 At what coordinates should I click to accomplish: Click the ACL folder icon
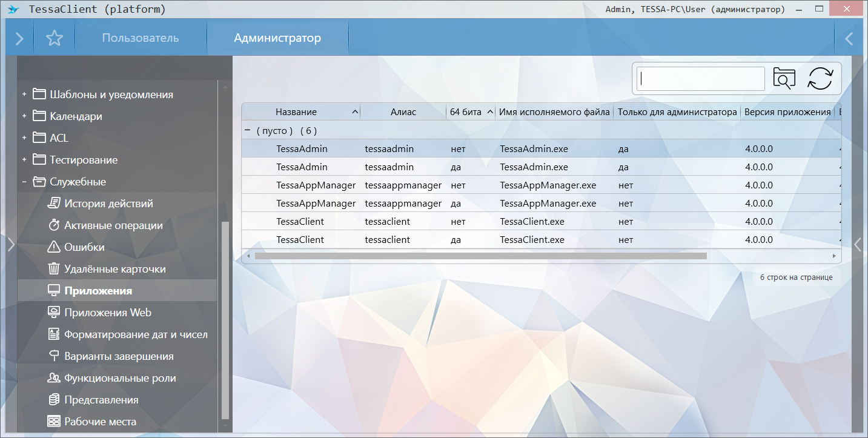point(39,138)
